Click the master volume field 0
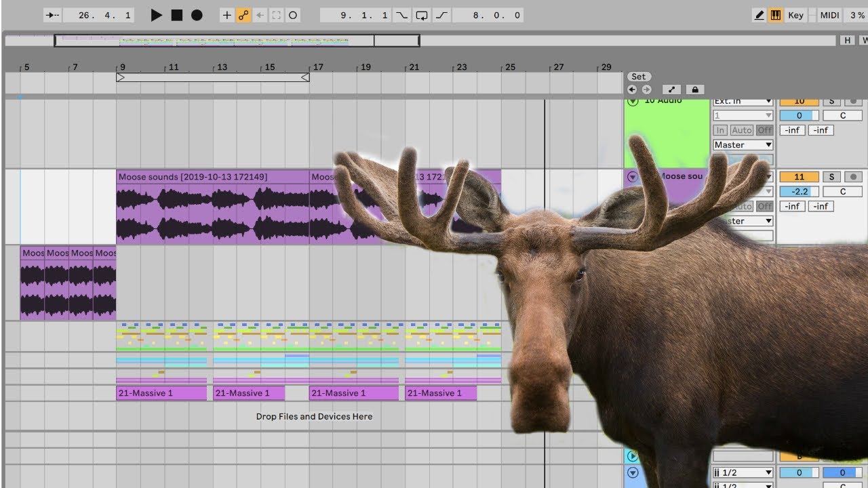Viewport: 868px width, 488px height. click(799, 472)
